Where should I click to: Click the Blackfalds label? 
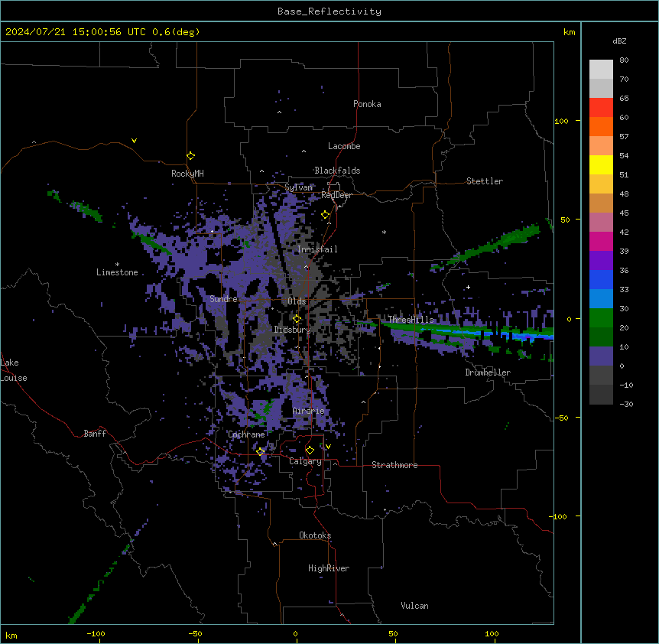coord(337,171)
